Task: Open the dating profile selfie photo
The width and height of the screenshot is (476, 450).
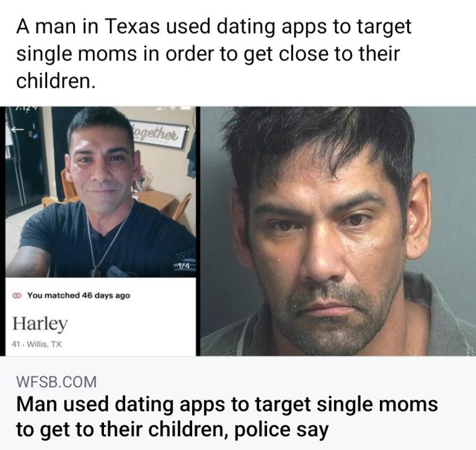Action: [100, 192]
